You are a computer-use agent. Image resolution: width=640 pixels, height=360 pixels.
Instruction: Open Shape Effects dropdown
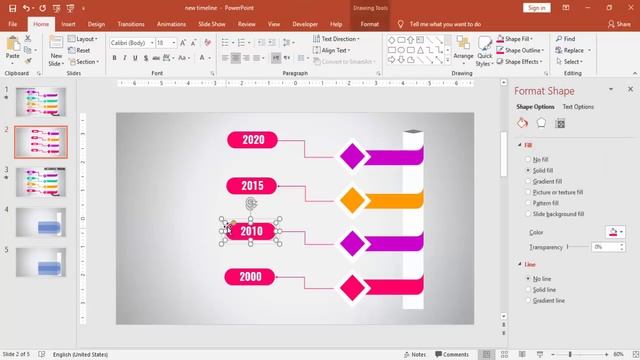(520, 62)
